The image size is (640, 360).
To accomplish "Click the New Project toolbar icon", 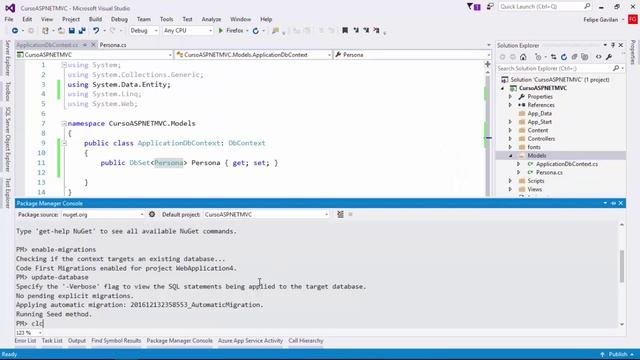I will point(45,31).
